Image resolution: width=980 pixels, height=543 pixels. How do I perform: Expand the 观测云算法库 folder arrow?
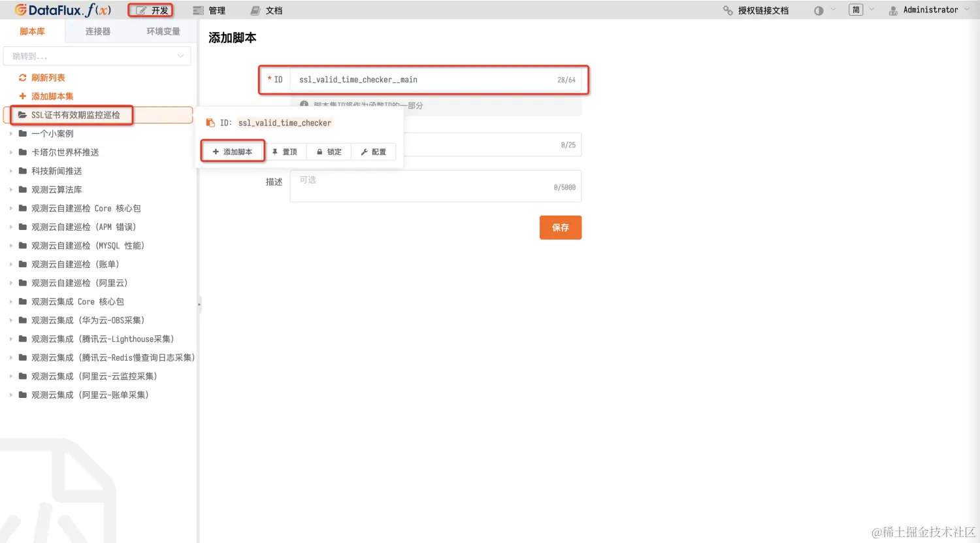coord(10,189)
